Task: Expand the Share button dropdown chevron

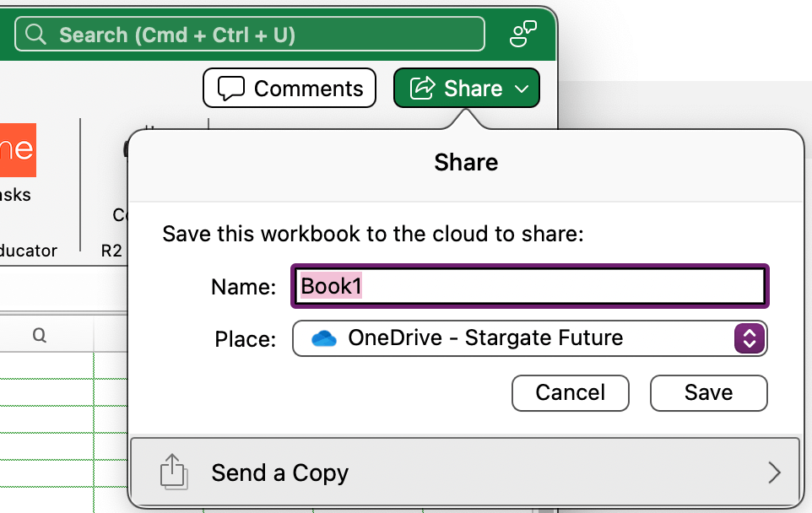Action: click(x=522, y=89)
